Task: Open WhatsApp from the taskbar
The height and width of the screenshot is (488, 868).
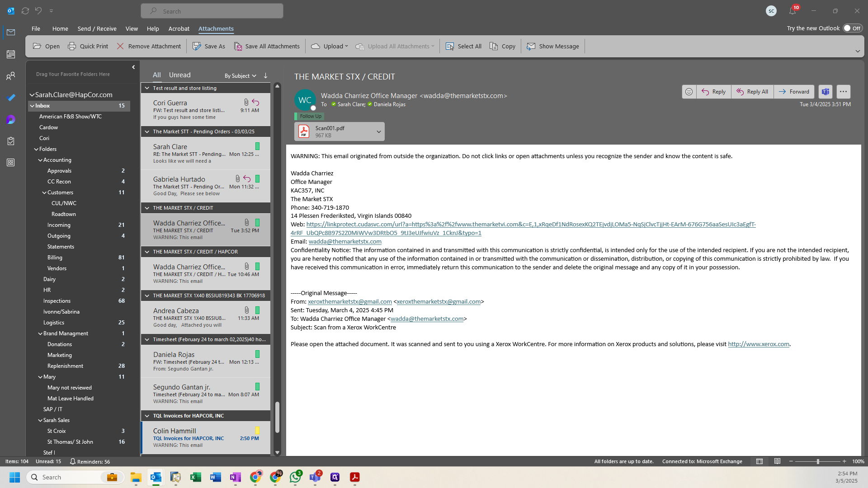Action: (296, 477)
